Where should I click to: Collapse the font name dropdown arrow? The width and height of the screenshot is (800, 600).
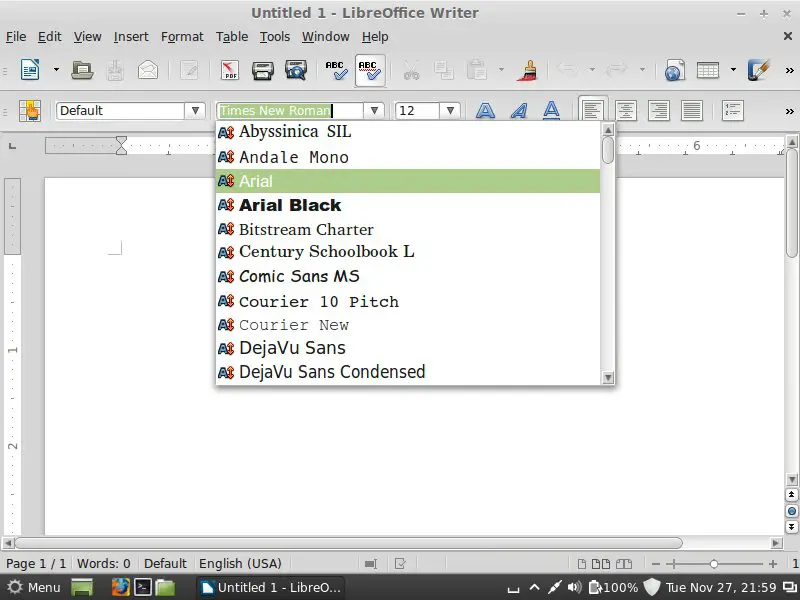pos(374,110)
